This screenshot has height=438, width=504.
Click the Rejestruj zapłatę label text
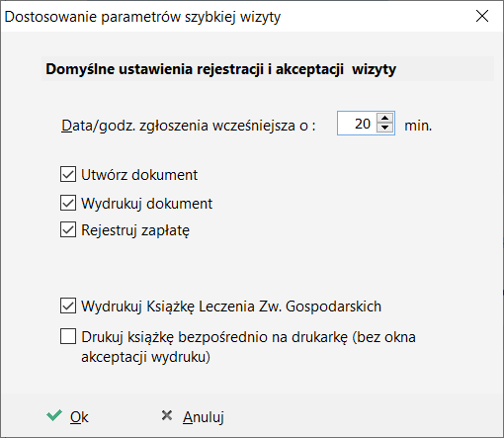(x=135, y=230)
